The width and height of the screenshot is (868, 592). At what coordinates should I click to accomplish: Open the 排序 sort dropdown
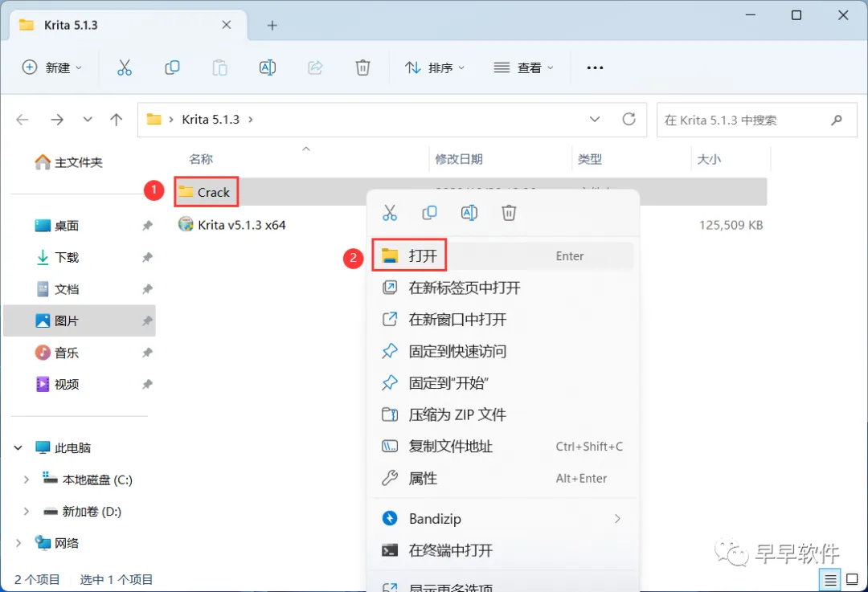click(435, 67)
